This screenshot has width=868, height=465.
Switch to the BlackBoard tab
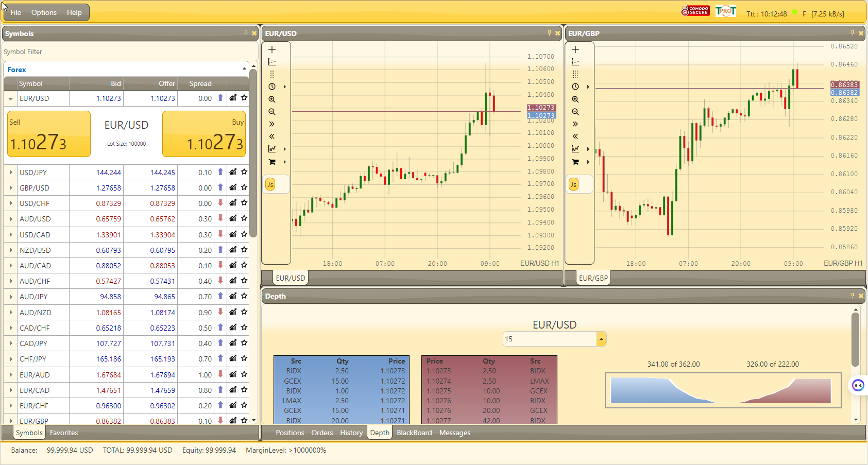pyautogui.click(x=414, y=433)
